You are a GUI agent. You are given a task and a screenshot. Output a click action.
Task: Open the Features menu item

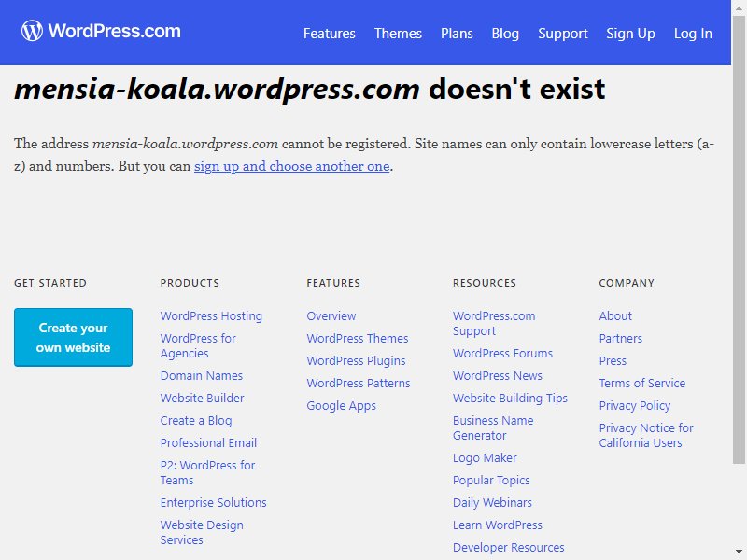(x=330, y=34)
